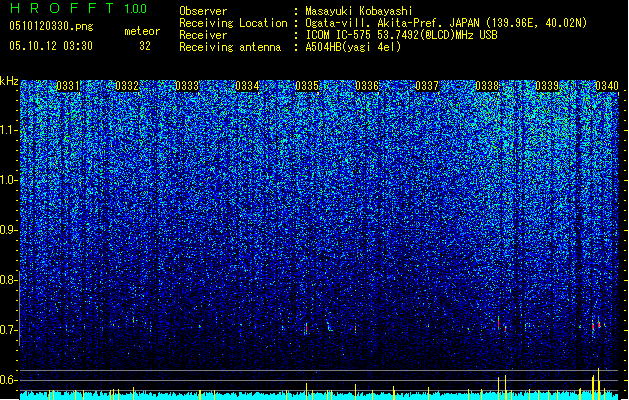This screenshot has width=629, height=400.
Task: Click the red meteor echo near 0335
Action: pos(306,328)
